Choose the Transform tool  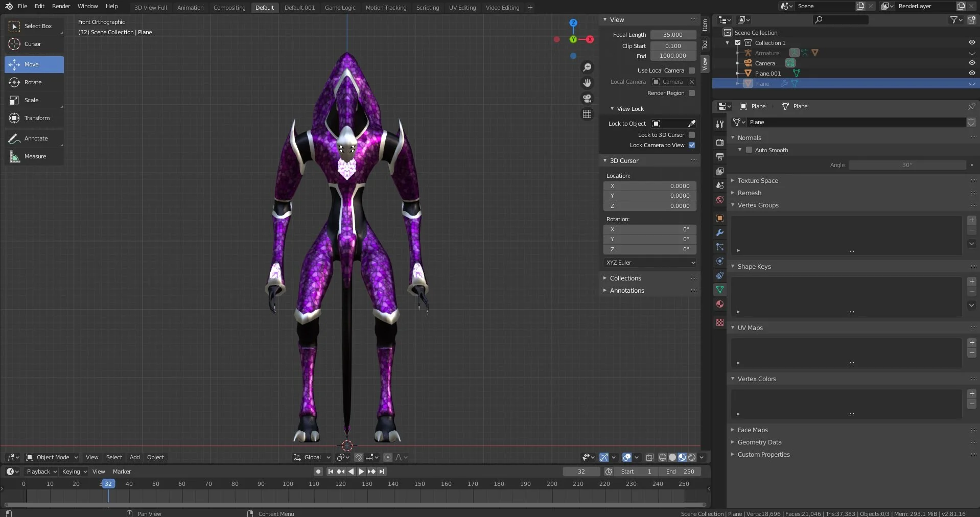(x=34, y=118)
